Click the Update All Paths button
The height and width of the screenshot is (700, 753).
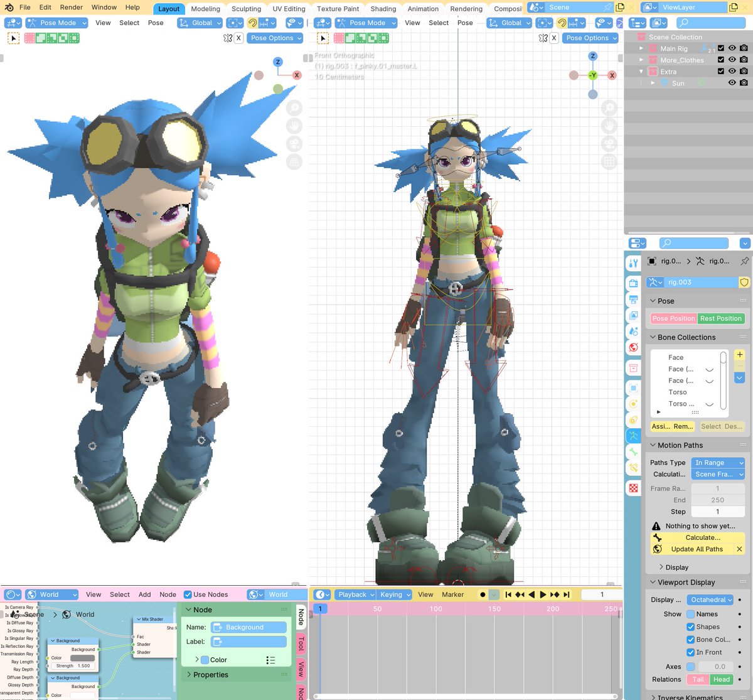[x=692, y=549]
